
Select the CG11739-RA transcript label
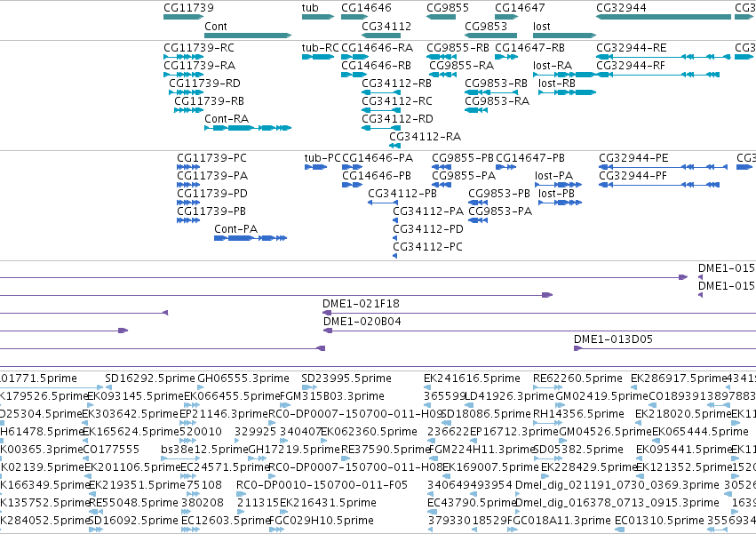click(200, 66)
